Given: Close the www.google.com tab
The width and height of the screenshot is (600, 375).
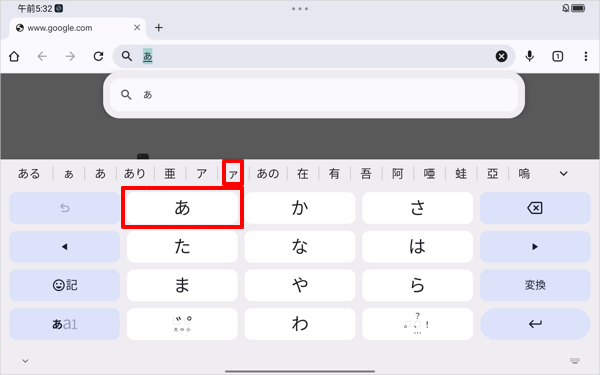Looking at the screenshot, I should tap(137, 28).
